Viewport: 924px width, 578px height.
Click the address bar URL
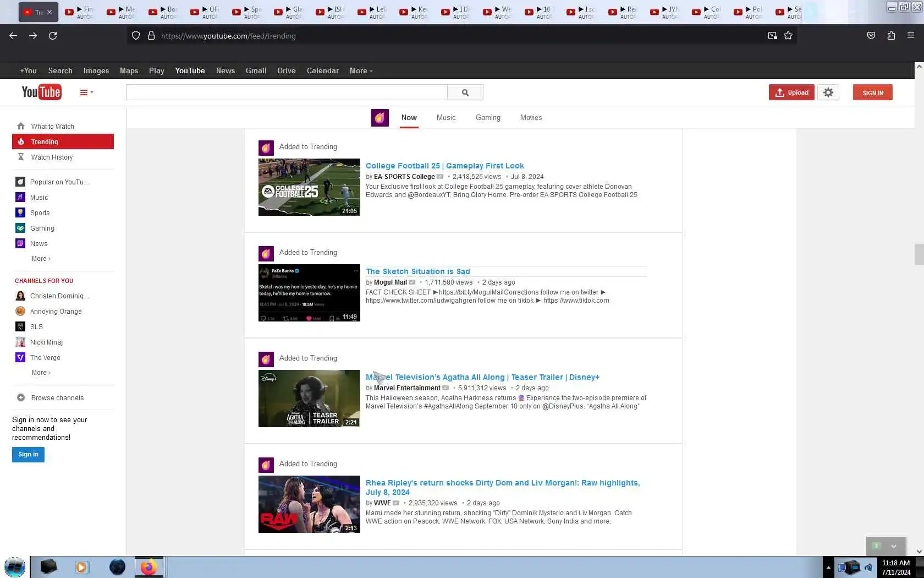228,36
